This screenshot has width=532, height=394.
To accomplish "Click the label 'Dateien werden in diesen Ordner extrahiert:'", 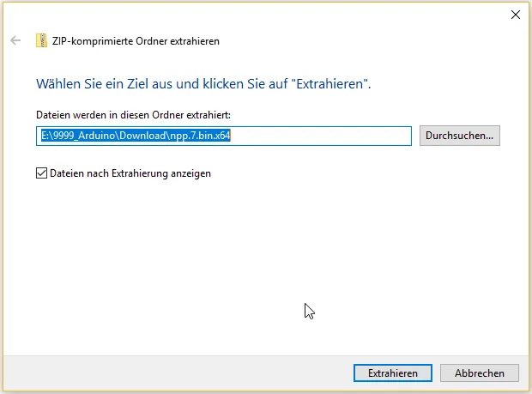I will [133, 114].
